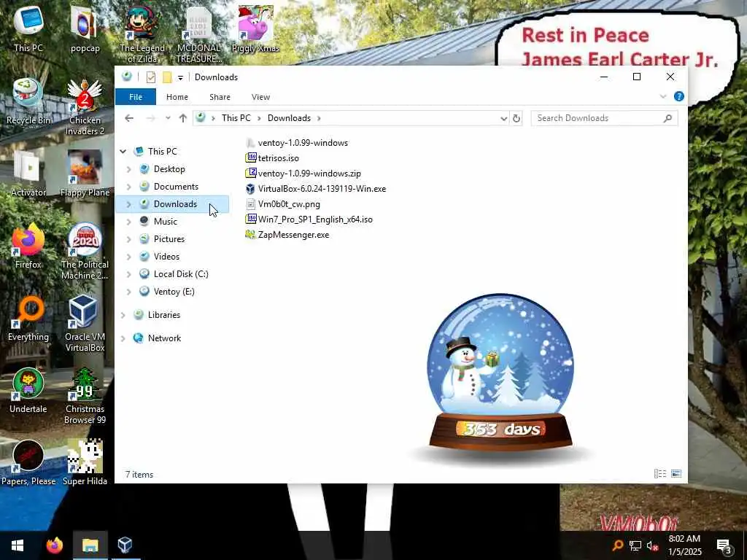
Task: Select The Legend of Zilda shortcut
Action: coord(142,34)
